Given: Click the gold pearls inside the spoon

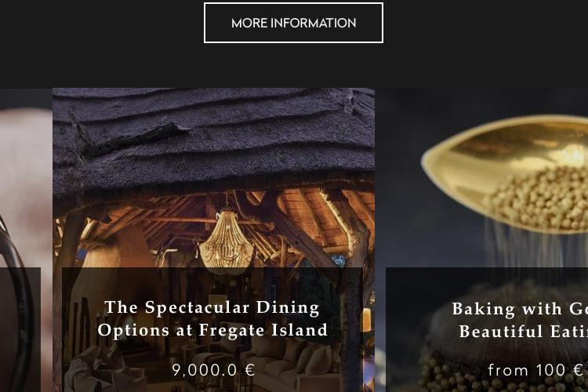Looking at the screenshot, I should click(540, 199).
